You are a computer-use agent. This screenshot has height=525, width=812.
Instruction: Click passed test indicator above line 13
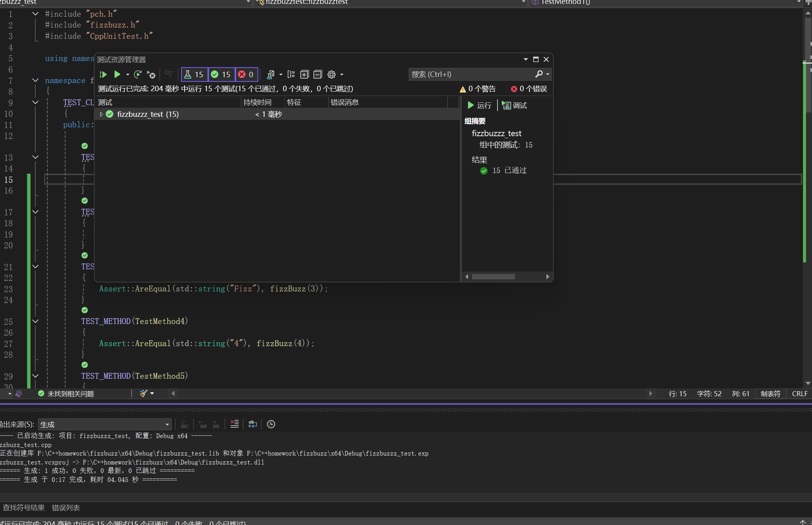(85, 146)
